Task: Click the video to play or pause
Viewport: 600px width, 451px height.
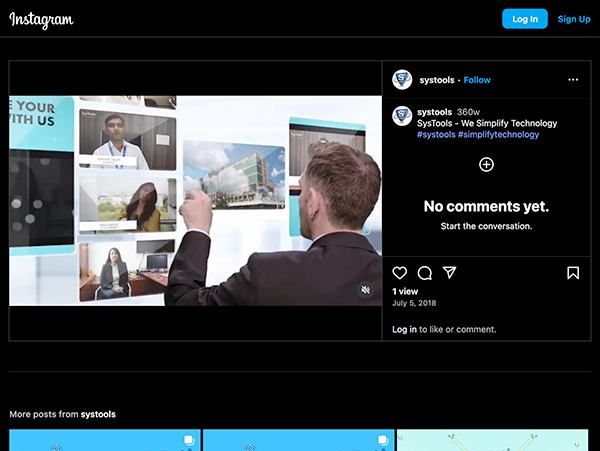Action: 196,200
